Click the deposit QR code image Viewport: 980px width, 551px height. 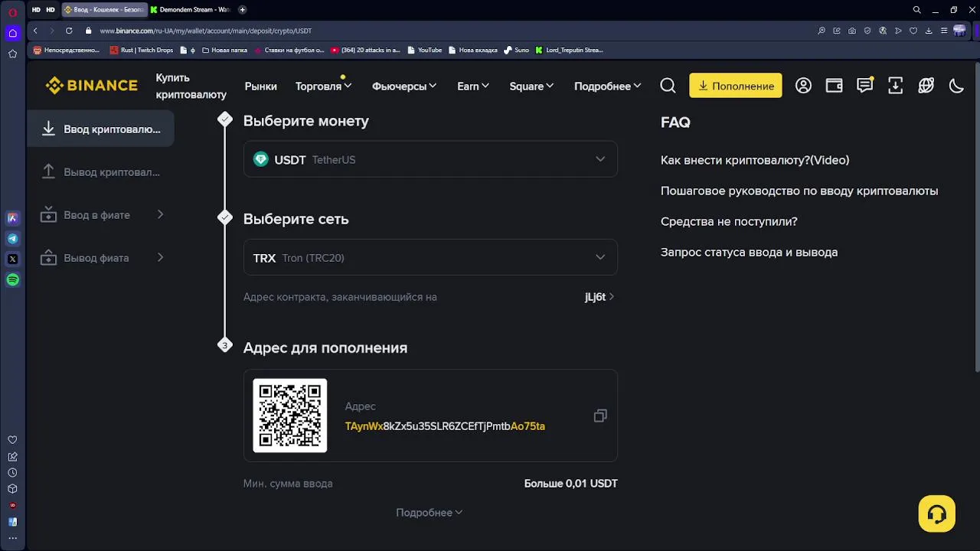(290, 416)
